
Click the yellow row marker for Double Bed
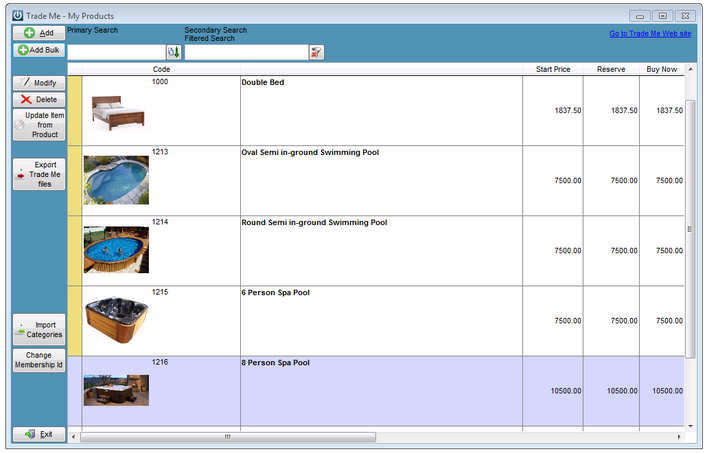pos(75,110)
